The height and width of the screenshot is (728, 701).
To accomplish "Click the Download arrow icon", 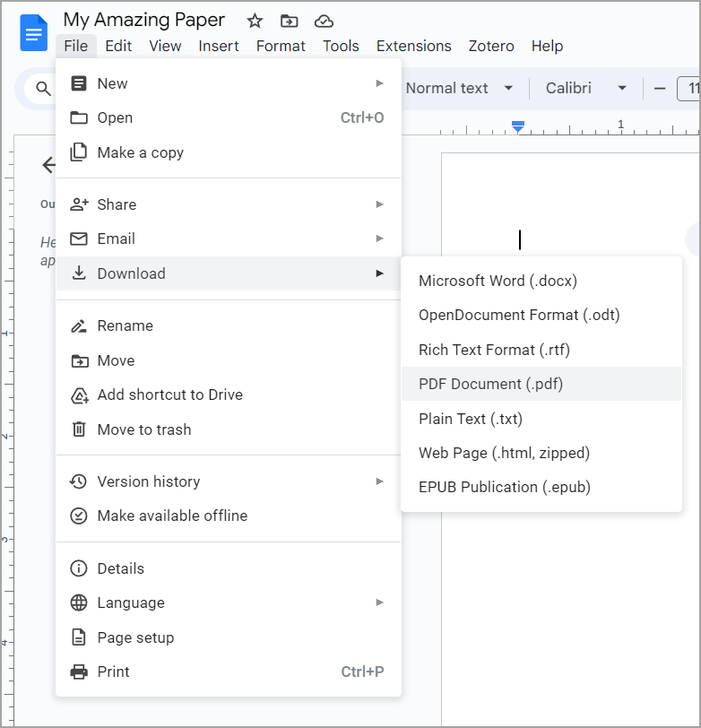I will tap(79, 273).
